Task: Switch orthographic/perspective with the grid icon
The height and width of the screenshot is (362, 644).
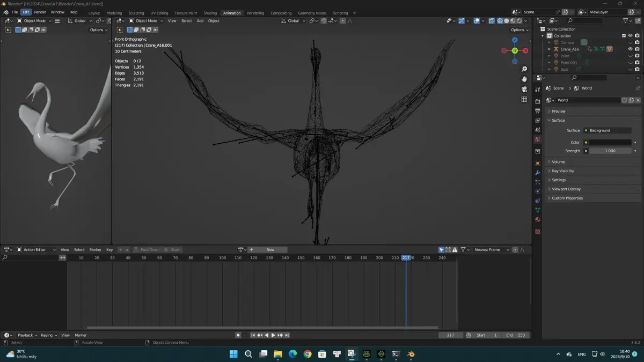Action: click(x=524, y=99)
